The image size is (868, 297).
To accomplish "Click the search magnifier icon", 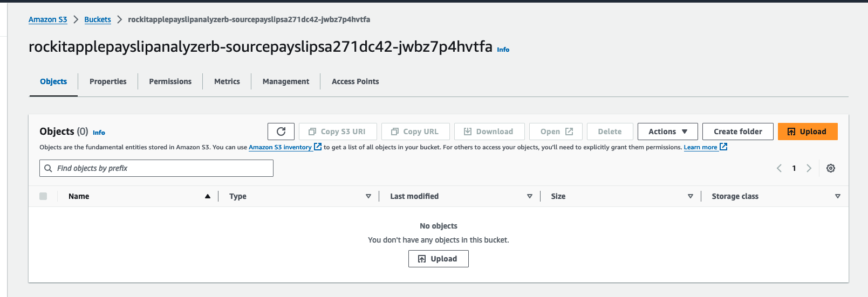I will [48, 168].
